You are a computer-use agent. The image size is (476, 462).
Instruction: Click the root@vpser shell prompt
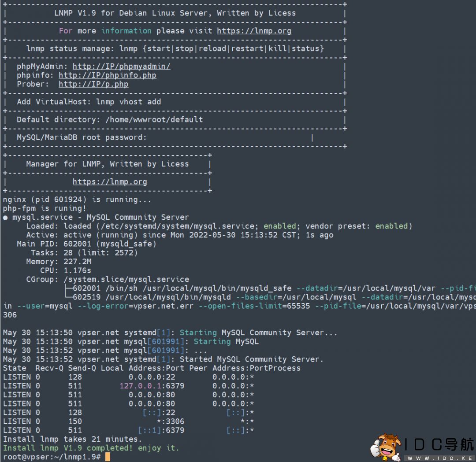pyautogui.click(x=52, y=457)
